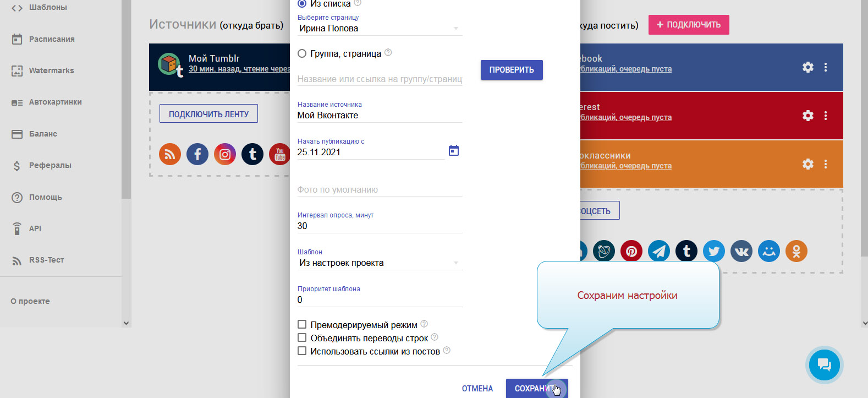Screen dimensions: 868x398
Task: Click the Twitter network icon
Action: (x=714, y=251)
